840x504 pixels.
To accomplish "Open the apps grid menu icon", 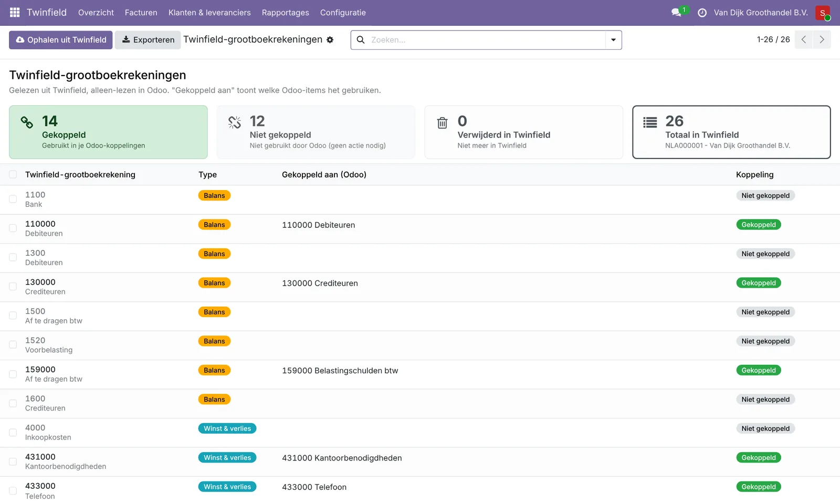I will (x=15, y=12).
